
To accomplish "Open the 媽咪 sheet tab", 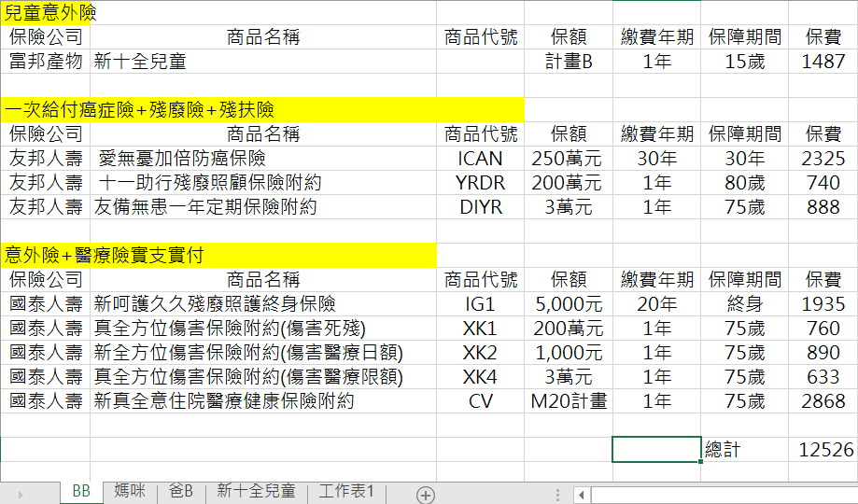I will click(130, 491).
